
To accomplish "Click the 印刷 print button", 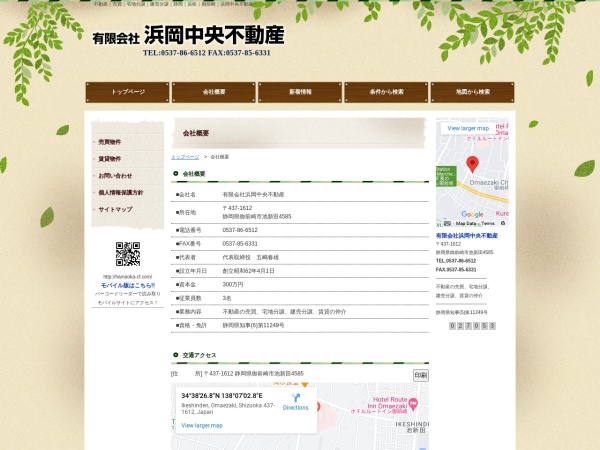I will pyautogui.click(x=421, y=375).
